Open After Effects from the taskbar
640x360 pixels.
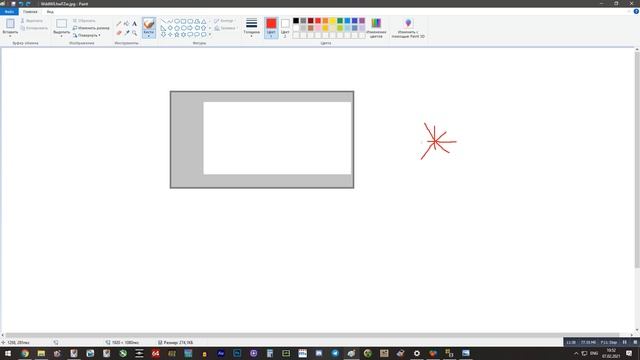pos(221,353)
